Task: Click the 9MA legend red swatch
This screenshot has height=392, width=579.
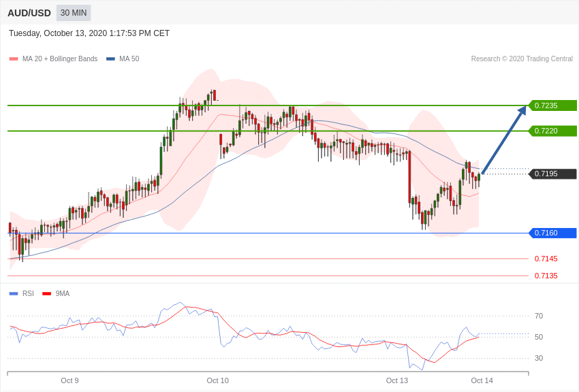Action: pyautogui.click(x=46, y=293)
